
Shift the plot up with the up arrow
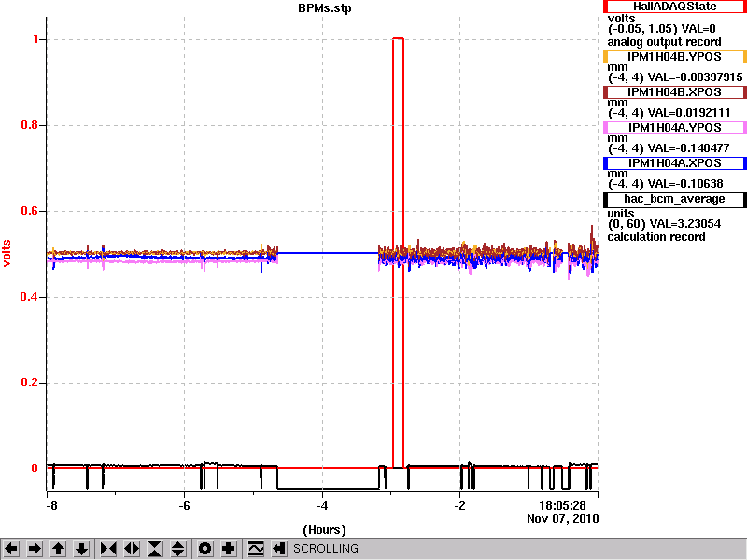tap(58, 549)
